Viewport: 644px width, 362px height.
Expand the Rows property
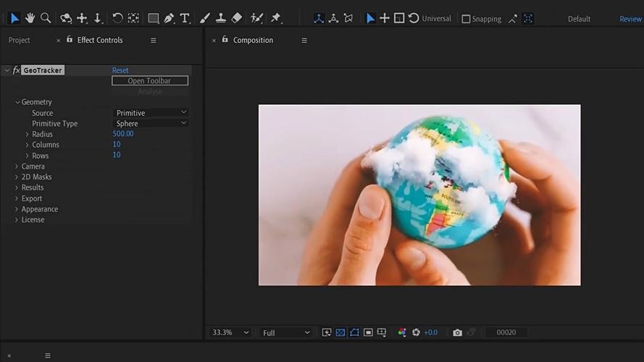point(27,156)
